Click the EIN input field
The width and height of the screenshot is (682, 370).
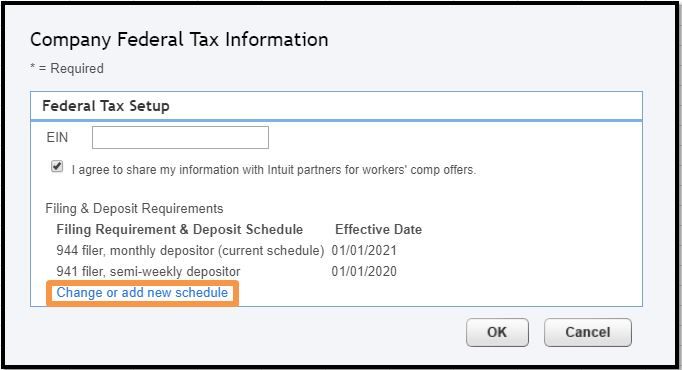180,137
